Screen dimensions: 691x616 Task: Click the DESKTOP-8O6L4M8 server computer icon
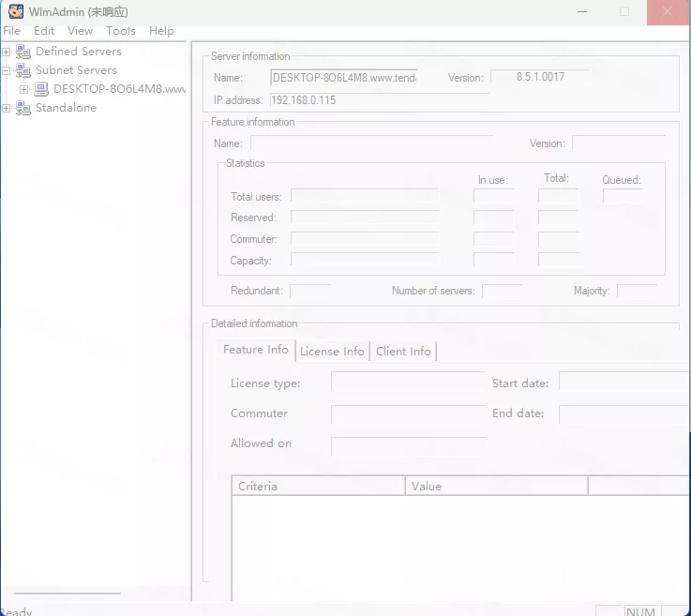pos(41,89)
